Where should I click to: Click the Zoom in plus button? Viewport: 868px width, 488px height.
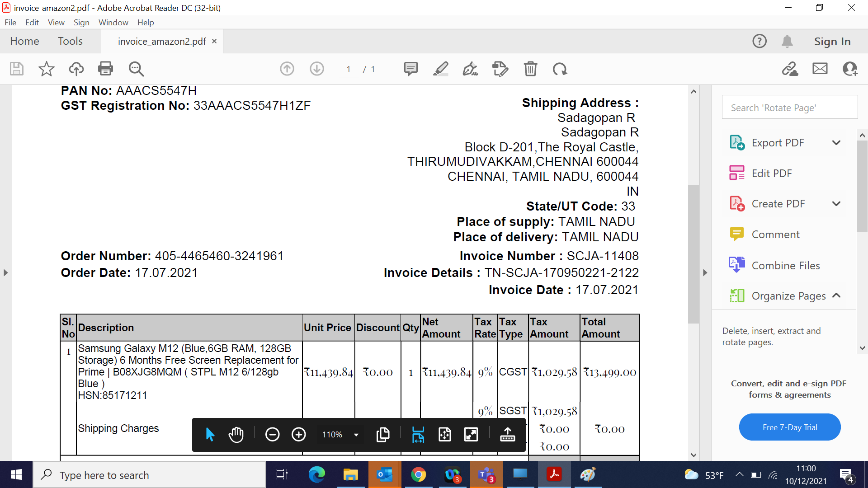point(298,435)
